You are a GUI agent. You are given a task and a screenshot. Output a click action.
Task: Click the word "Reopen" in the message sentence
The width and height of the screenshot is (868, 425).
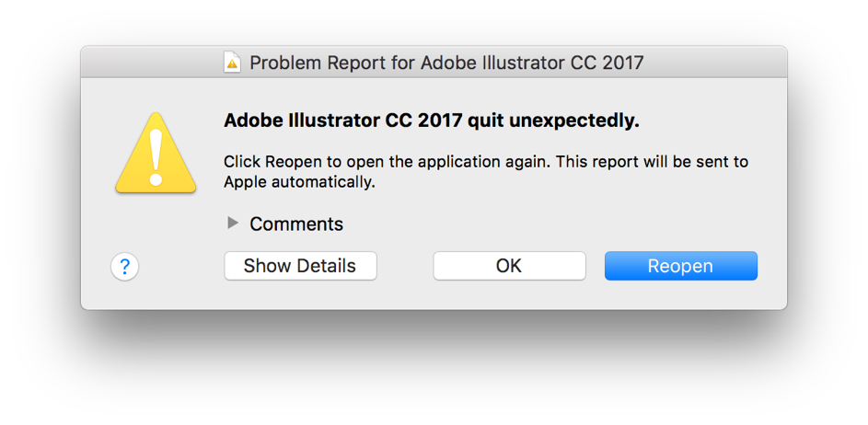(291, 162)
